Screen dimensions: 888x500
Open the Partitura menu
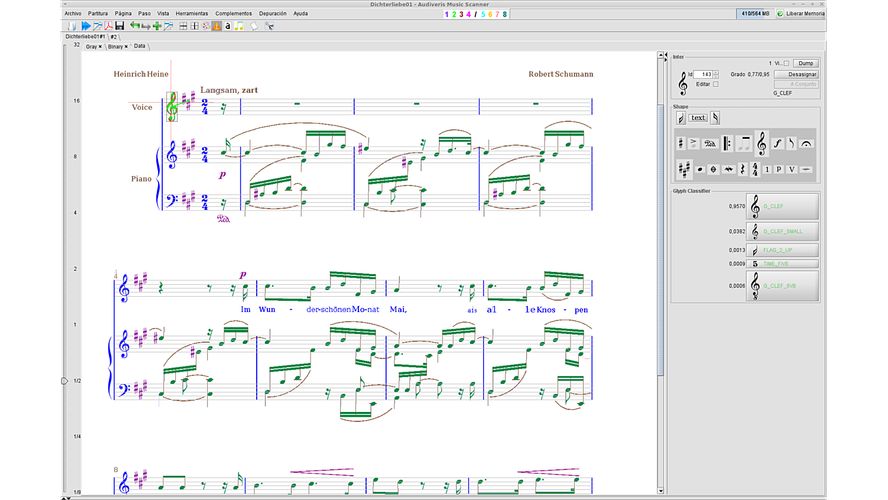tap(97, 13)
